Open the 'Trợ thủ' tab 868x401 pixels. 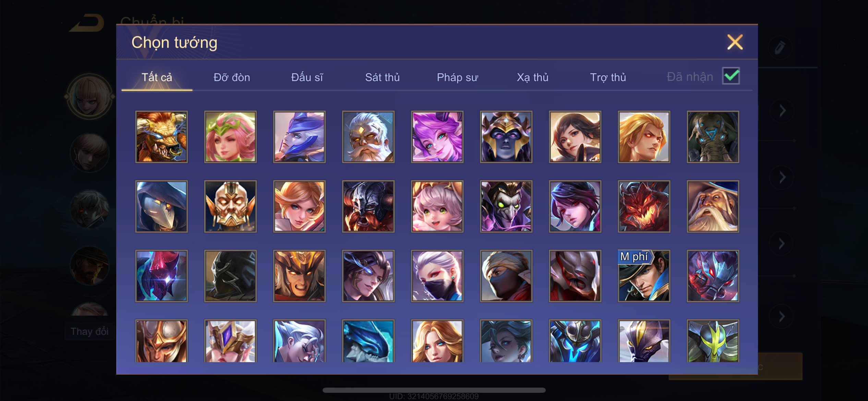(608, 77)
